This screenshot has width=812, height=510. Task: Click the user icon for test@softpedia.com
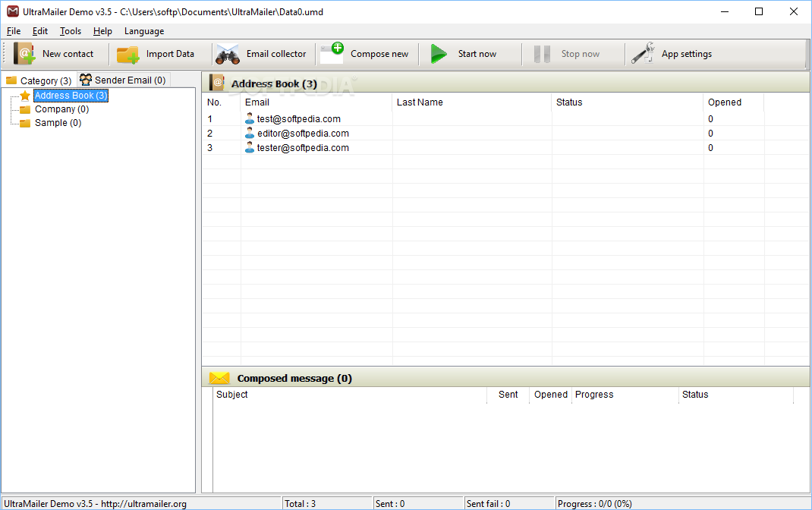coord(250,118)
